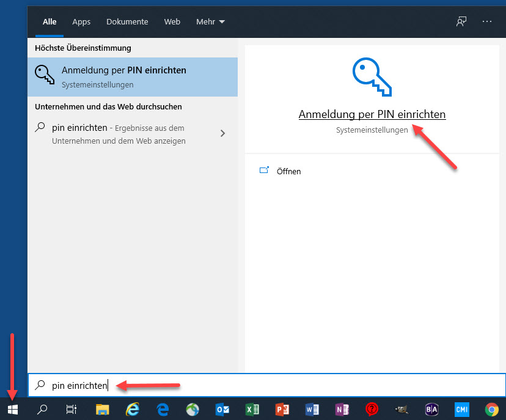Switch to the Apps tab
The width and height of the screenshot is (506, 420).
81,21
